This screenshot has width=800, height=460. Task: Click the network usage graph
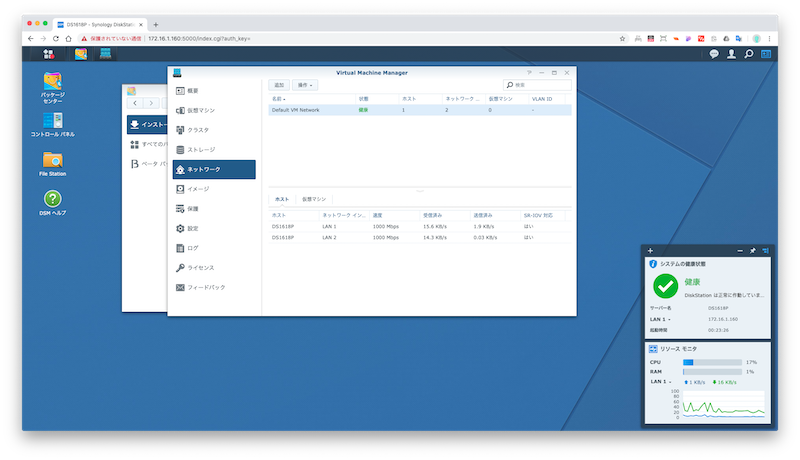tap(723, 405)
